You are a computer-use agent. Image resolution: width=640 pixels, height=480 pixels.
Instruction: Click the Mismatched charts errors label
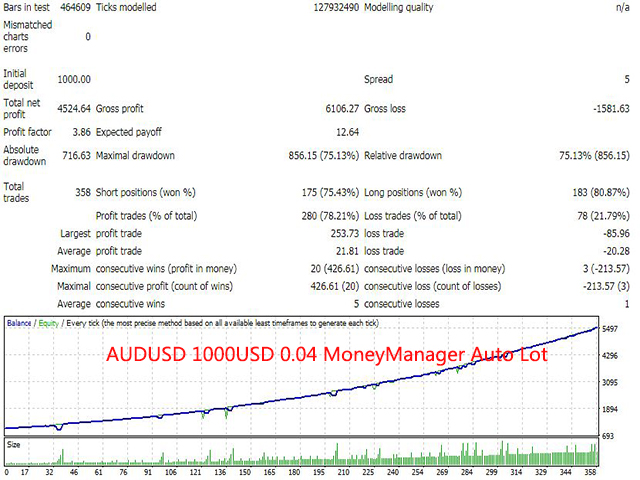point(28,36)
